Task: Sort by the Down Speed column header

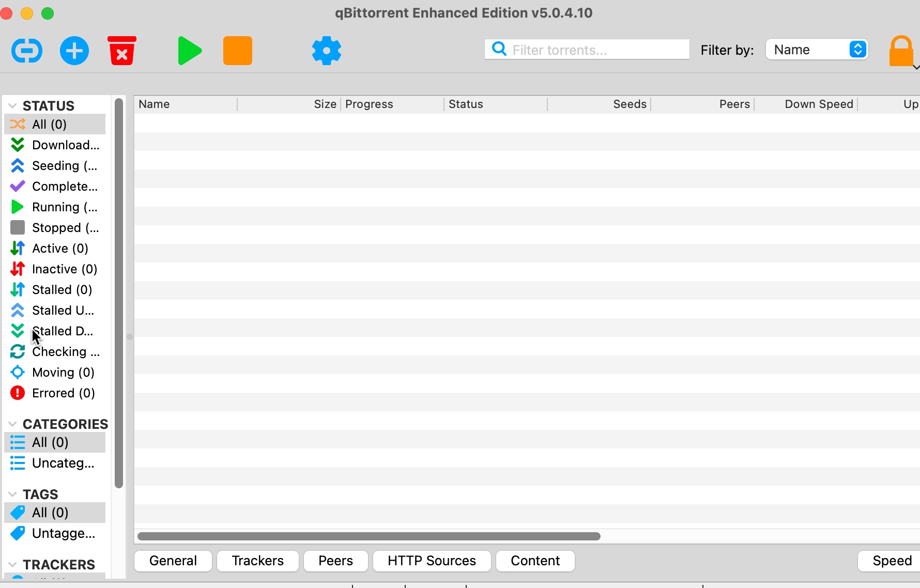Action: point(806,104)
